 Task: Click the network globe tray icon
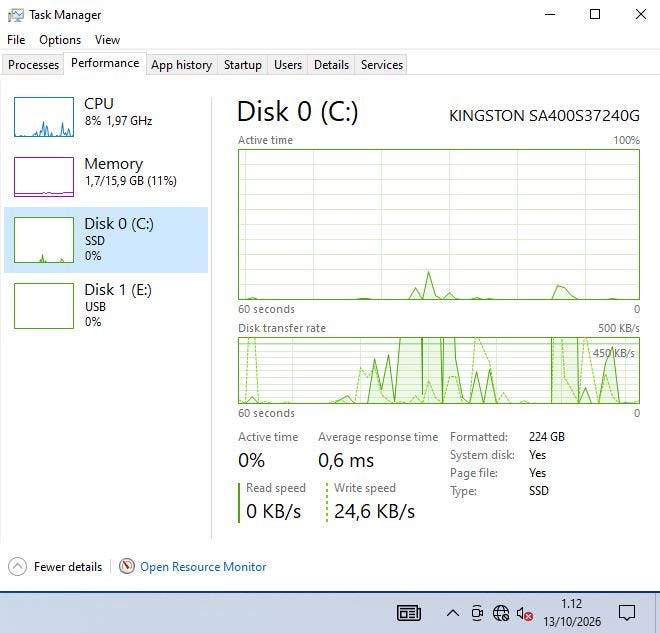point(501,613)
